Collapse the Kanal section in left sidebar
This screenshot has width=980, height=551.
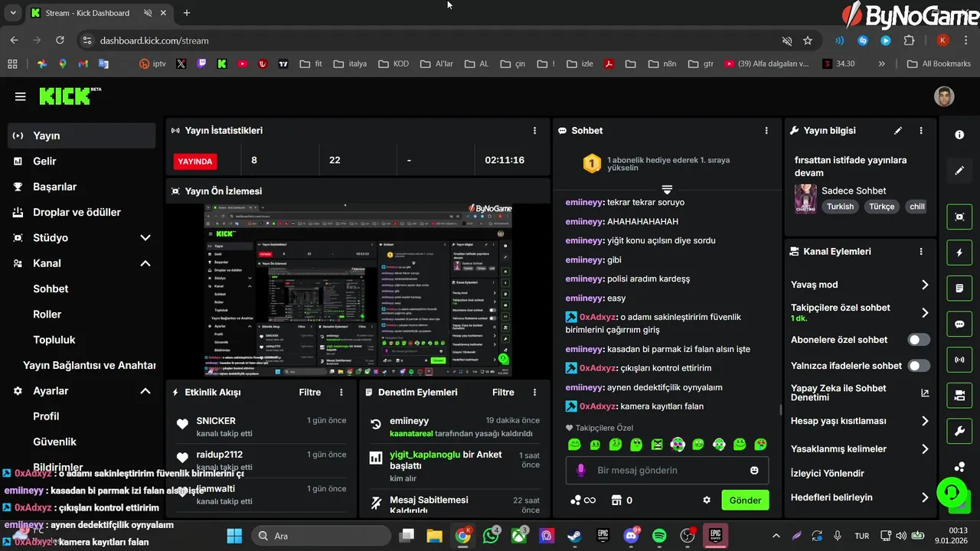point(145,263)
